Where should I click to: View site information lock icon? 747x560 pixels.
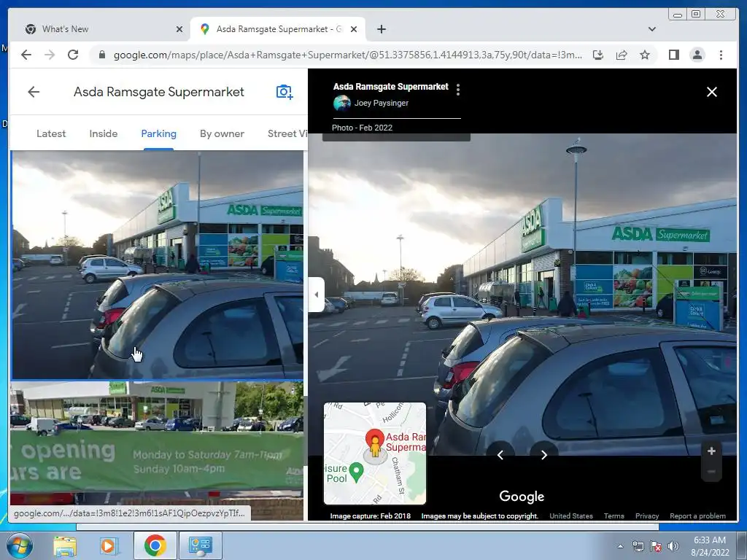[101, 55]
